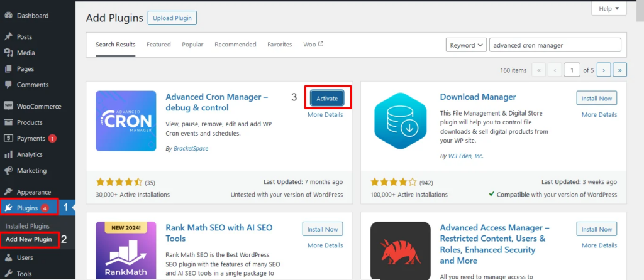Open Advanced Access Manager title link

pos(495,244)
